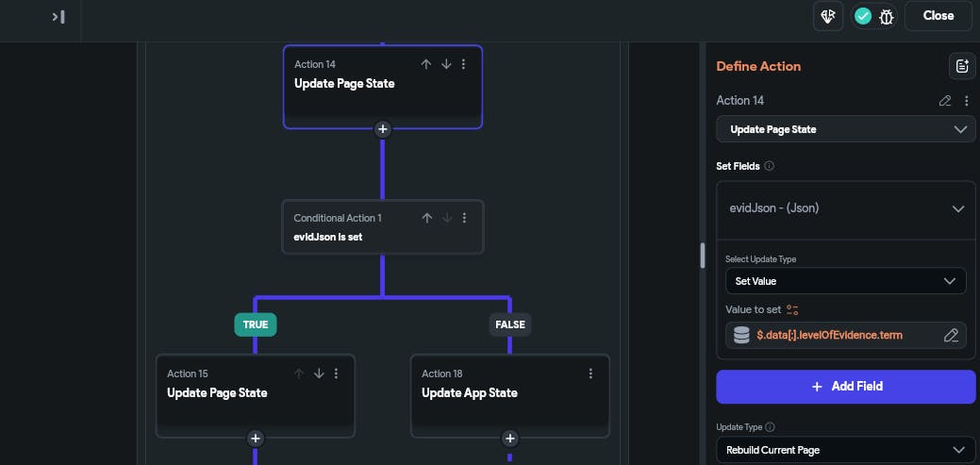The image size is (980, 465).
Task: Click the $.data[:].levelOfEvidence.term value
Action: (x=829, y=336)
